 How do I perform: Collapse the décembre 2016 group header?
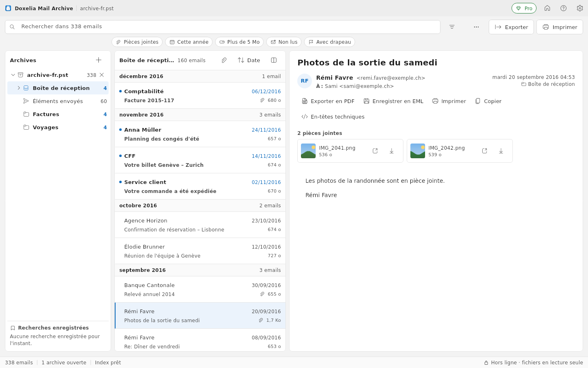200,76
